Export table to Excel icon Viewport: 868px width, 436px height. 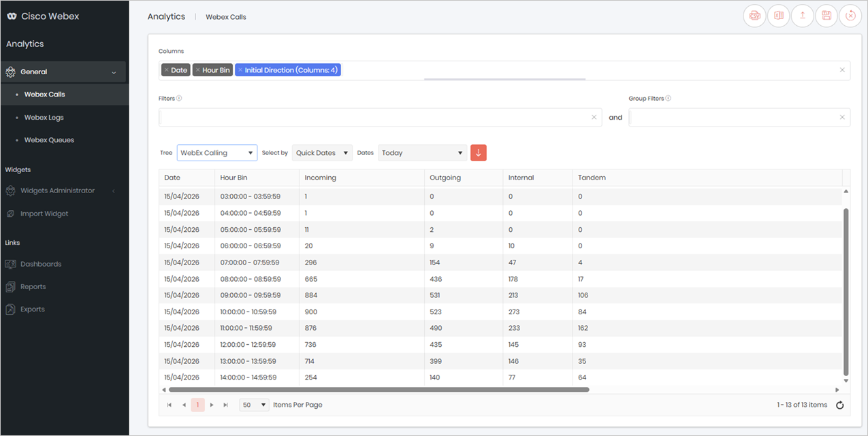[779, 16]
